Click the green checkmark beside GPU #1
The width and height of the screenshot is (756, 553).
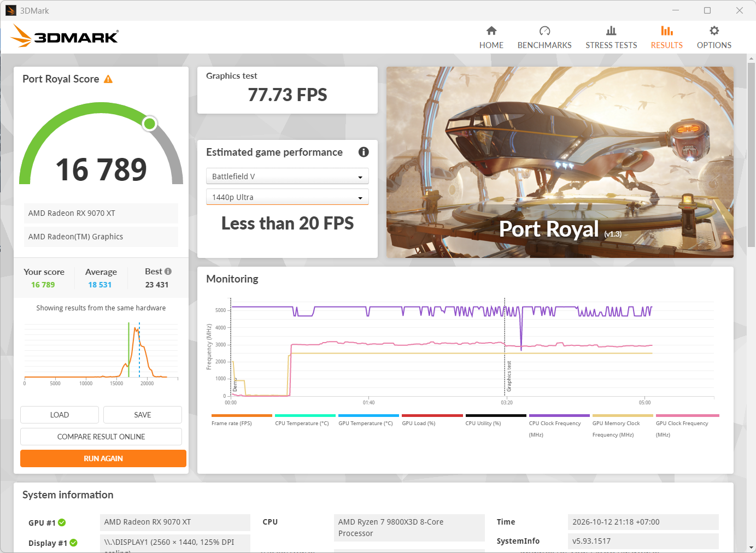[62, 522]
